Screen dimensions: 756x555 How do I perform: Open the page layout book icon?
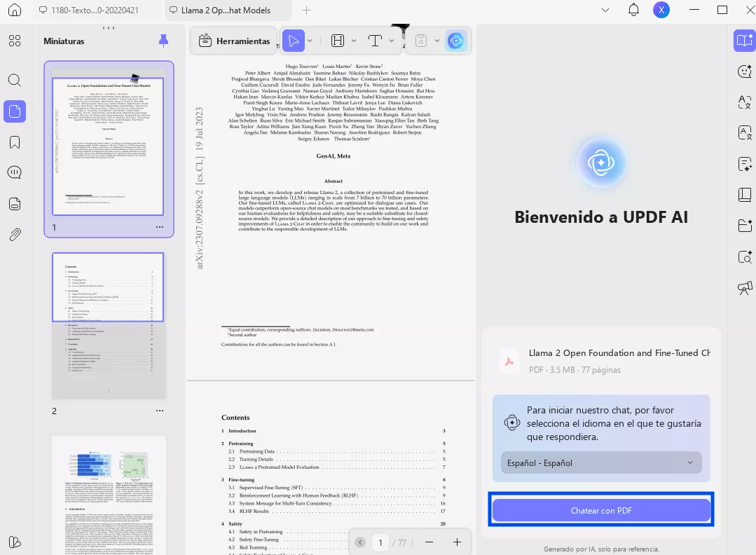point(744,195)
